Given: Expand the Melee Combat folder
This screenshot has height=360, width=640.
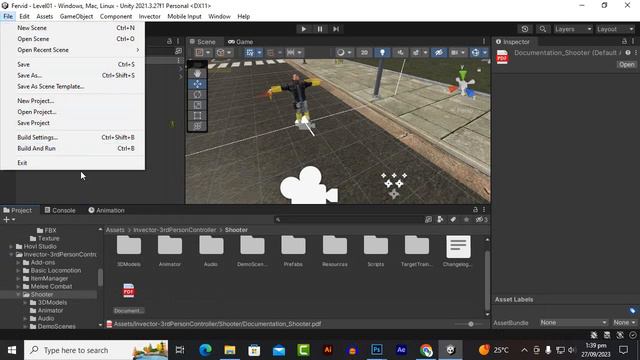Looking at the screenshot, I should click(x=18, y=287).
